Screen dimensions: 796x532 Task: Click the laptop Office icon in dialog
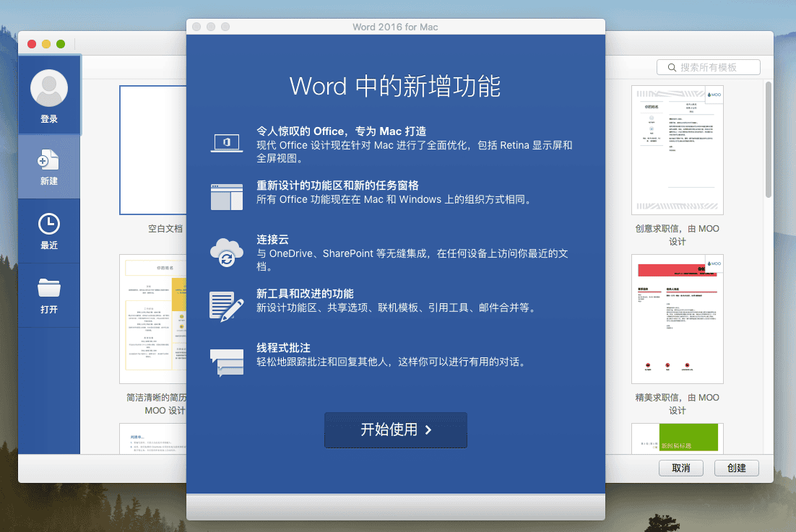(x=226, y=144)
